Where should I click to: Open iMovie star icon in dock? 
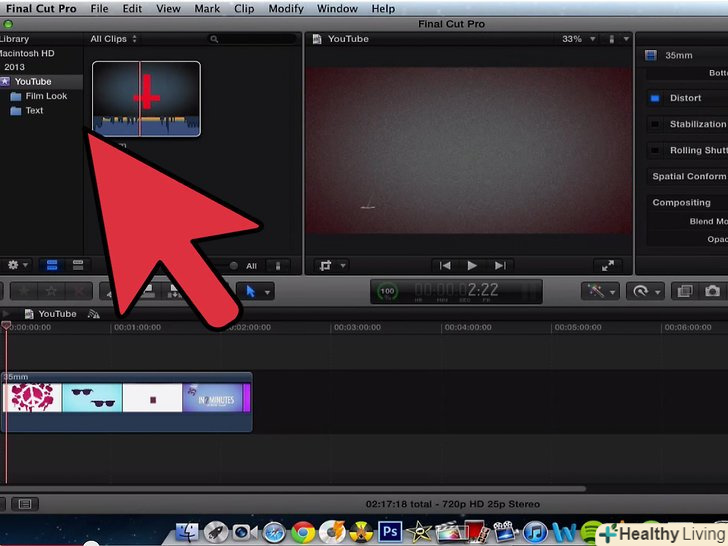pos(419,532)
